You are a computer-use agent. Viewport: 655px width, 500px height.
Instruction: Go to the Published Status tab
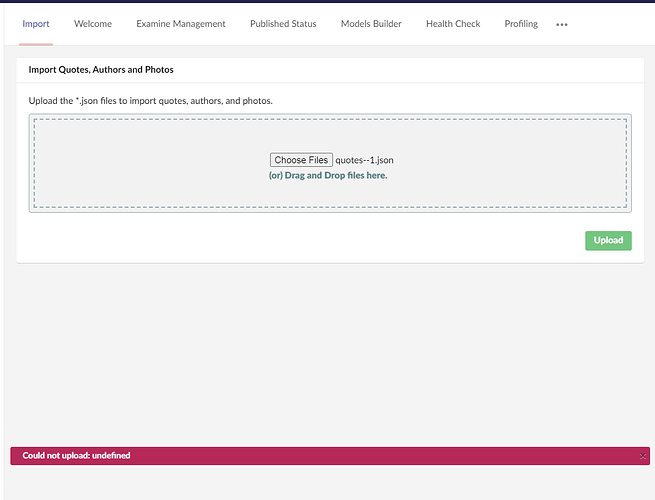tap(283, 24)
